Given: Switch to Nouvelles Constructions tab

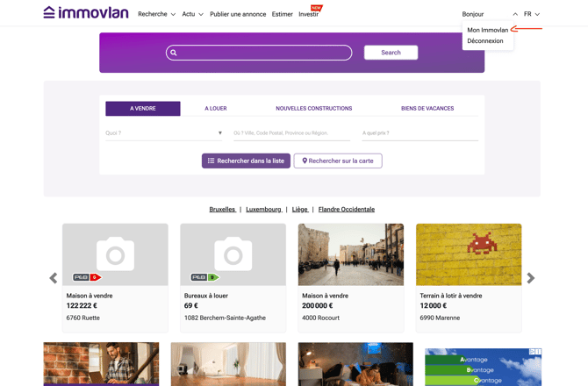Looking at the screenshot, I should pos(313,109).
